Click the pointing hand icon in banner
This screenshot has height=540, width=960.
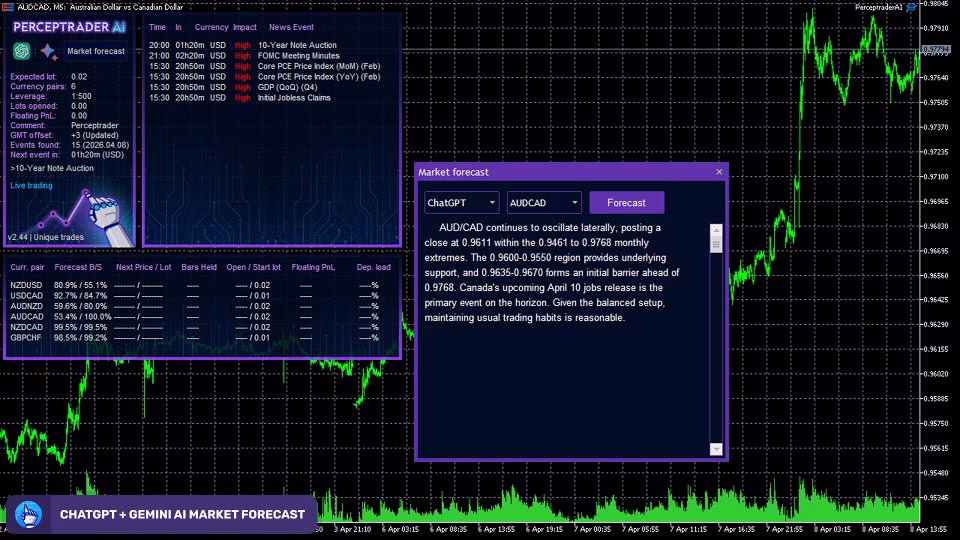(x=28, y=514)
